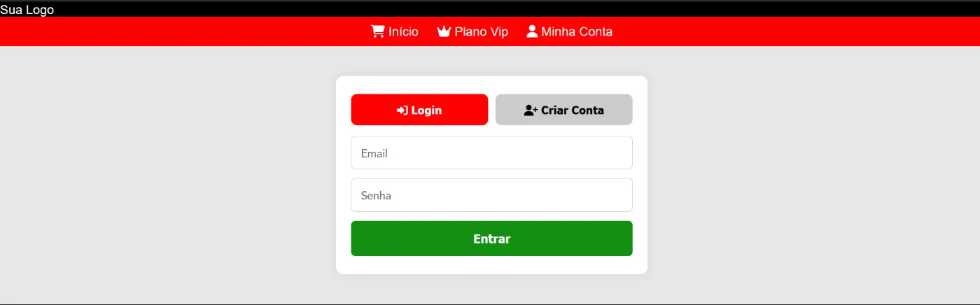Image resolution: width=980 pixels, height=305 pixels.
Task: Click the green Entrar button
Action: pos(492,239)
